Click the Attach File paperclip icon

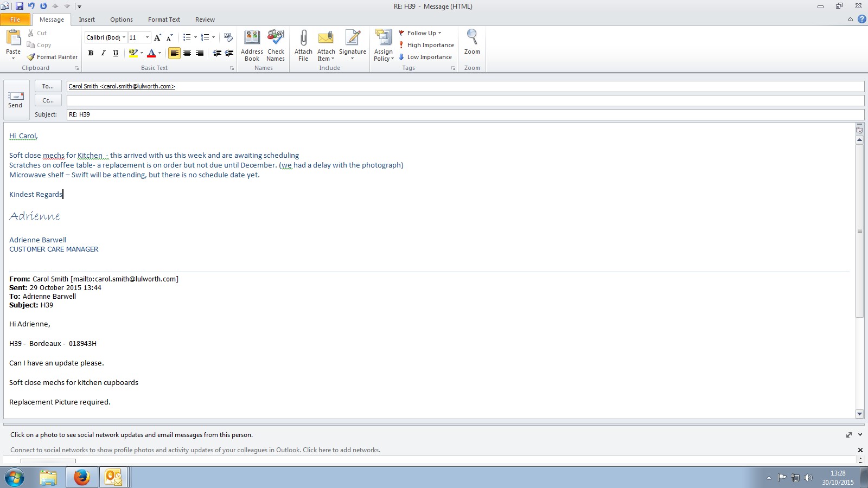click(x=303, y=38)
